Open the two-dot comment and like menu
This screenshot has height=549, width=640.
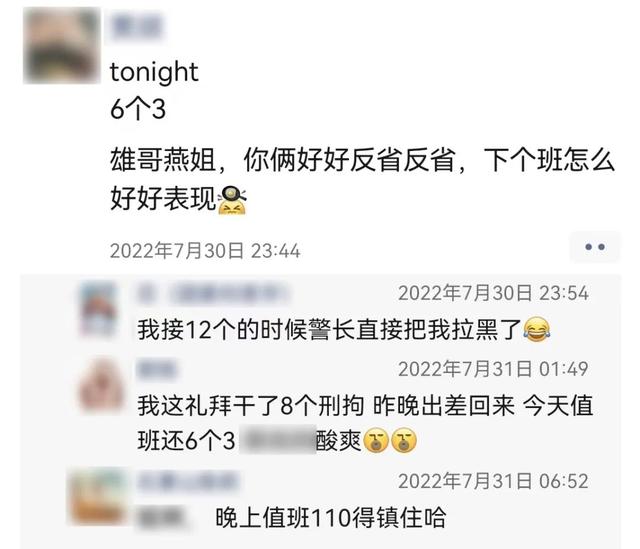pyautogui.click(x=595, y=247)
